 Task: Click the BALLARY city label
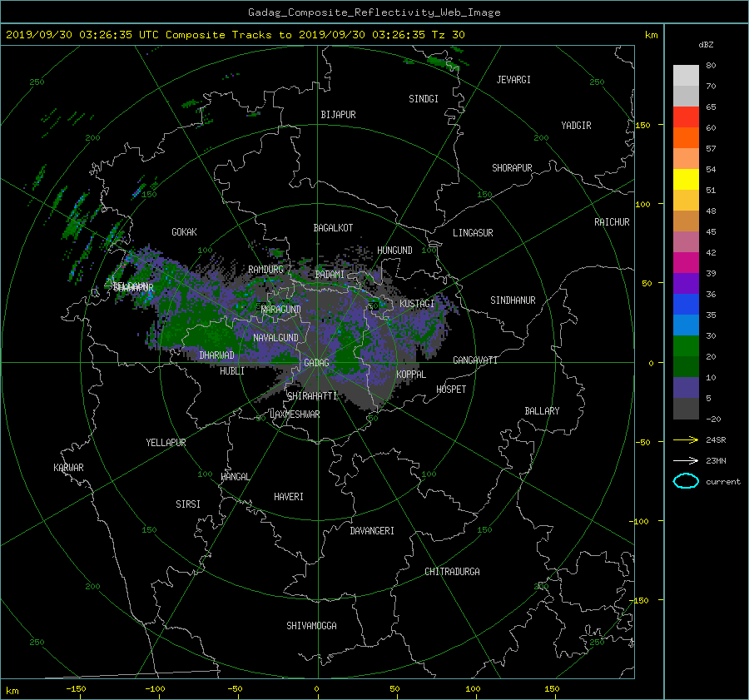tap(542, 411)
